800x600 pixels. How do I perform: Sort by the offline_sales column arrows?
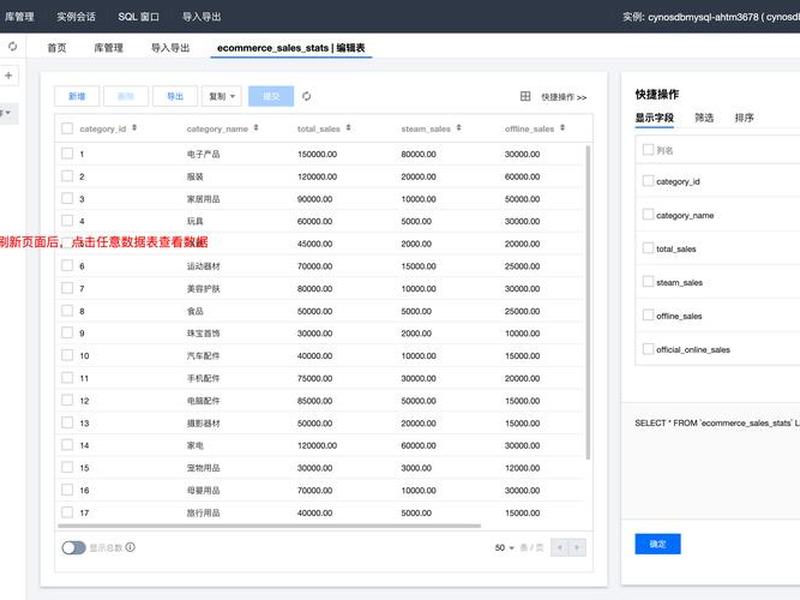click(562, 128)
